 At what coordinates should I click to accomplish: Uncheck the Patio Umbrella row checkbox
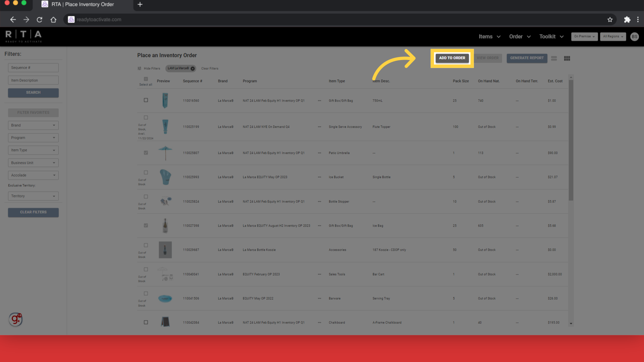pyautogui.click(x=146, y=153)
